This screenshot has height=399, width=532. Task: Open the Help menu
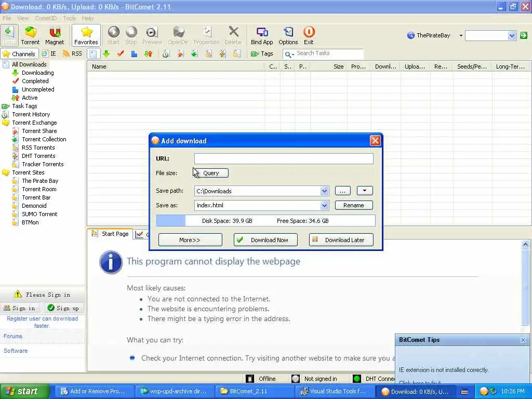tap(87, 18)
